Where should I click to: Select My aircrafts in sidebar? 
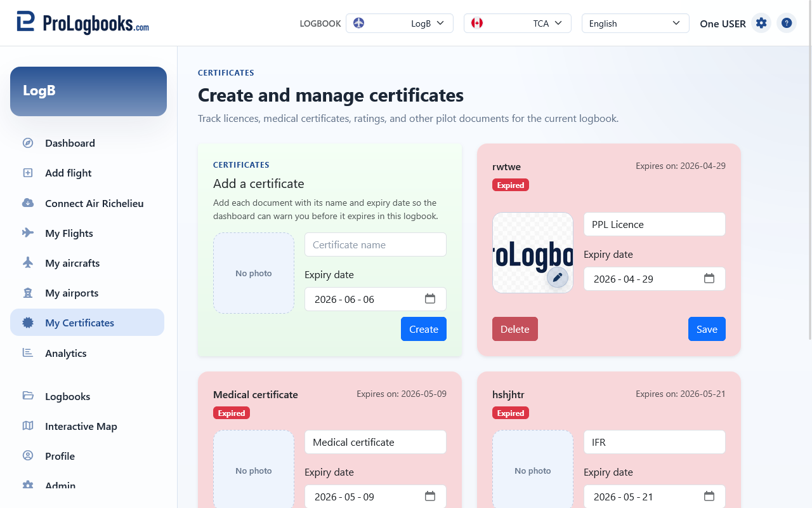pyautogui.click(x=87, y=263)
